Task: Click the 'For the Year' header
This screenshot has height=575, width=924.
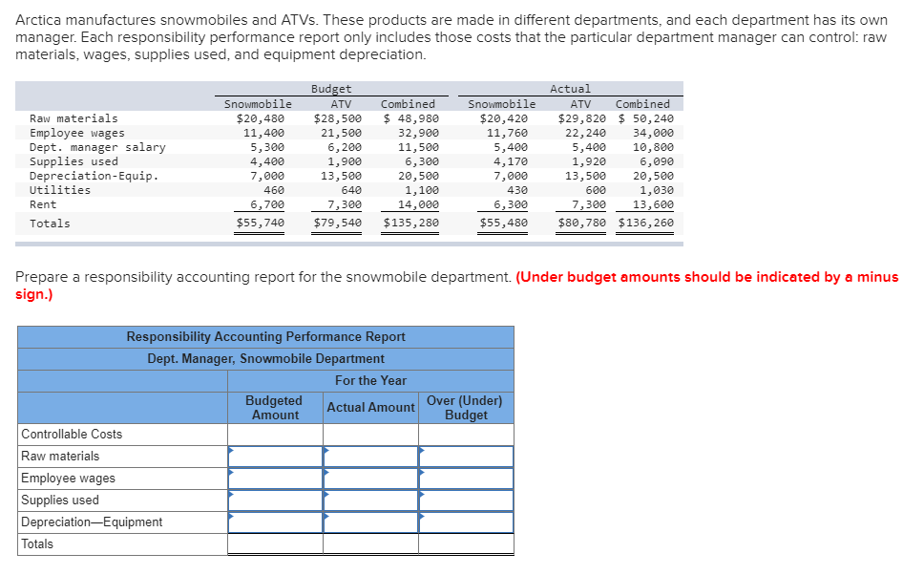Action: [370, 380]
